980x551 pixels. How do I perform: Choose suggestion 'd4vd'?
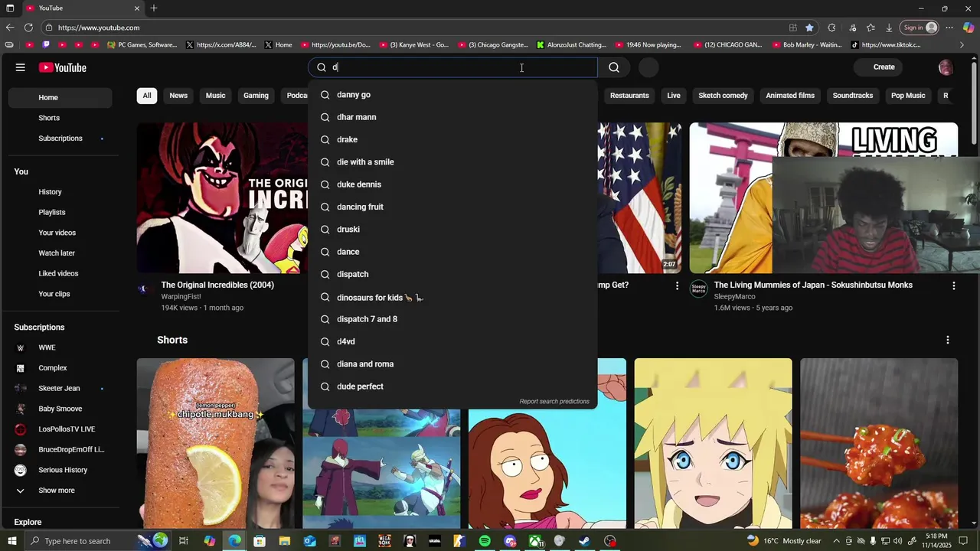click(452, 341)
